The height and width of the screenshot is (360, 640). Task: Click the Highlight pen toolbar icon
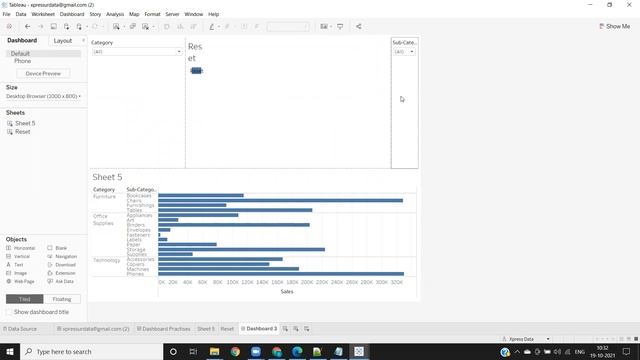pyautogui.click(x=211, y=27)
